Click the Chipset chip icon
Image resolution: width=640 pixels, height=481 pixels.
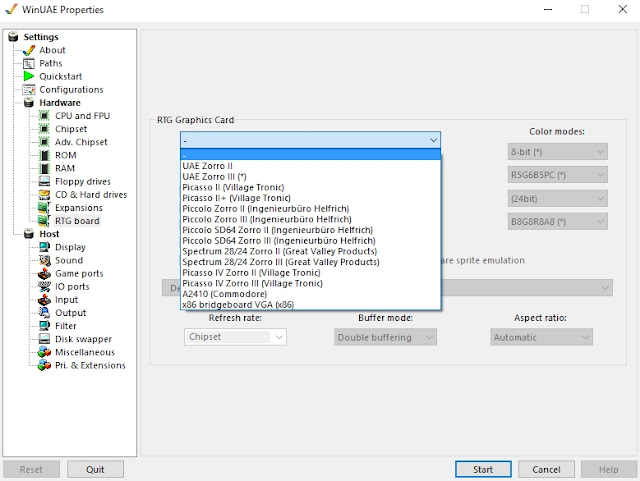(x=44, y=129)
